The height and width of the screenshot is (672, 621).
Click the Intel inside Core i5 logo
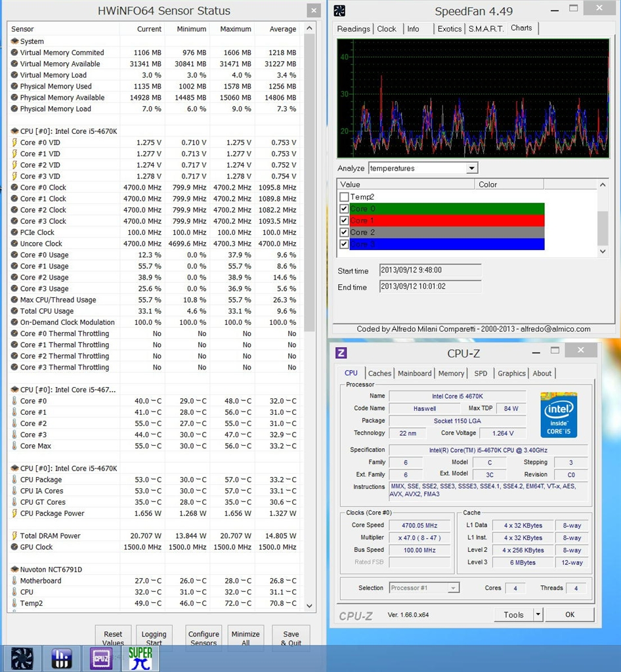point(559,415)
